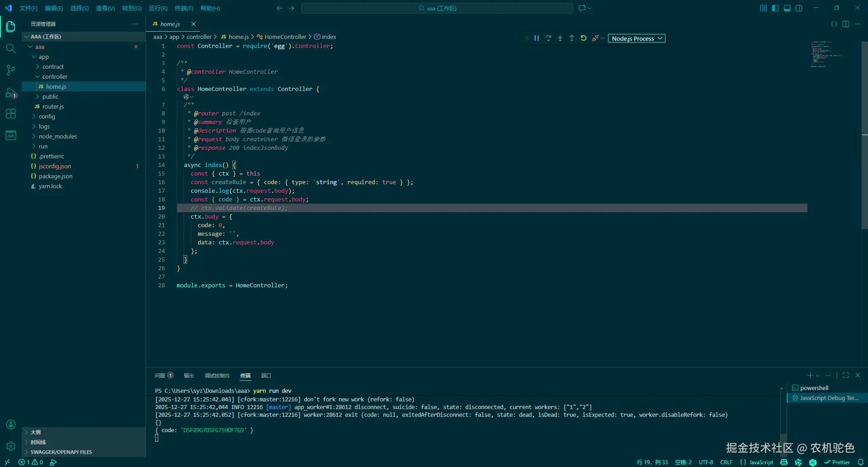Toggle the bottom panel visibility
Screen dimensions: 868x467
pyautogui.click(x=787, y=8)
